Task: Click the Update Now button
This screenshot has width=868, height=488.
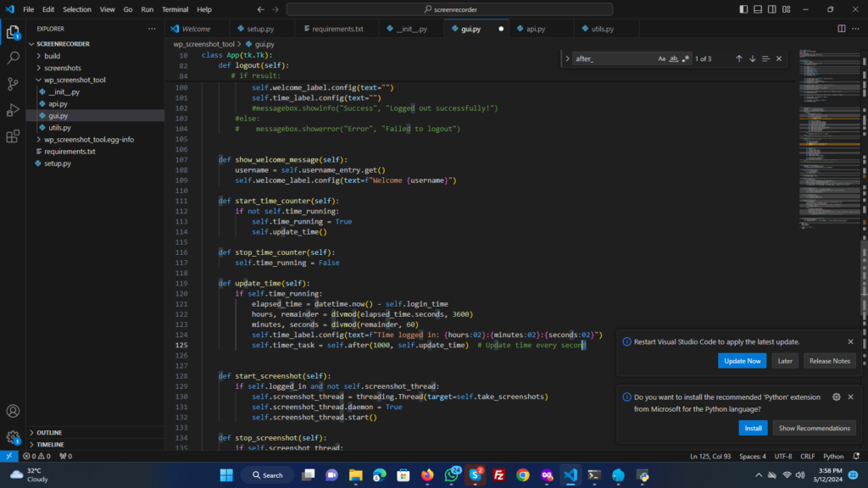Action: (742, 361)
